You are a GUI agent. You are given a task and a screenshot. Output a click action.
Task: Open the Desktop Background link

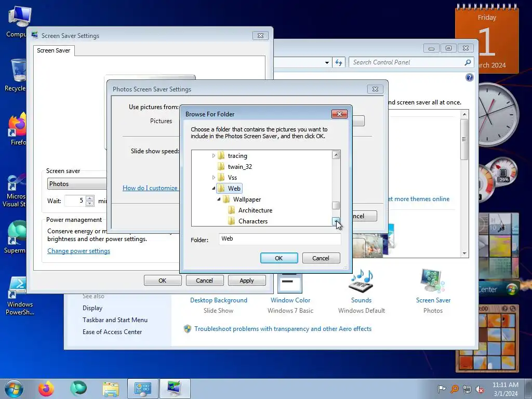tap(219, 300)
